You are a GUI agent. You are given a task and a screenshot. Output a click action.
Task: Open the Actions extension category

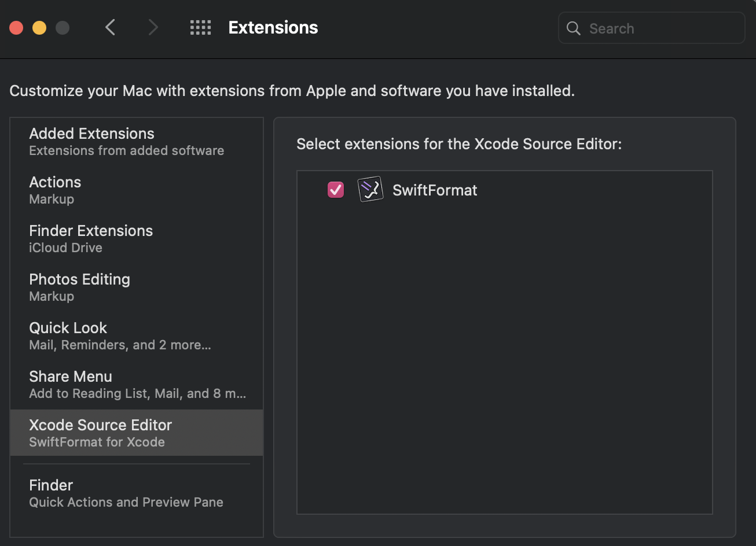(x=137, y=190)
